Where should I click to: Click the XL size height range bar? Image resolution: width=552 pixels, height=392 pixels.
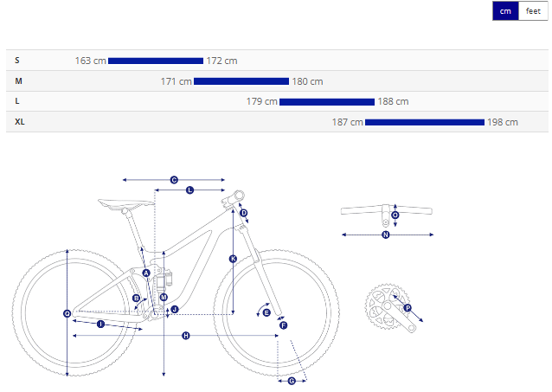point(425,122)
